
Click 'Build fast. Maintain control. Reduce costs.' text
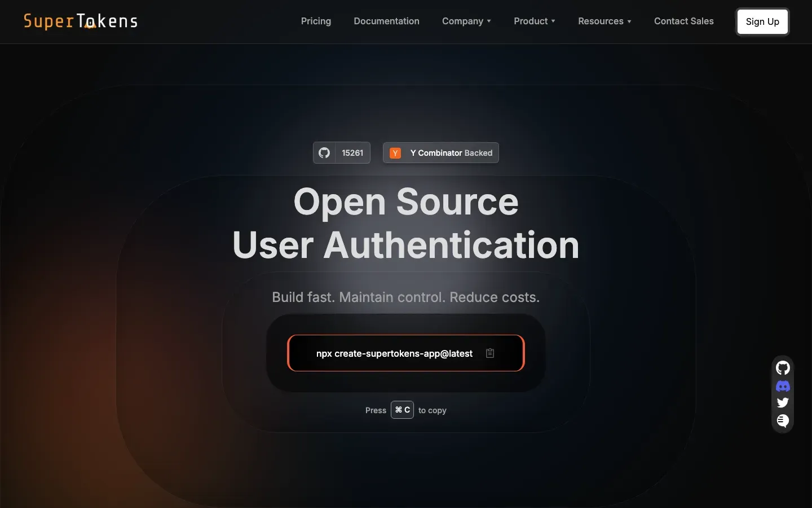pyautogui.click(x=406, y=297)
